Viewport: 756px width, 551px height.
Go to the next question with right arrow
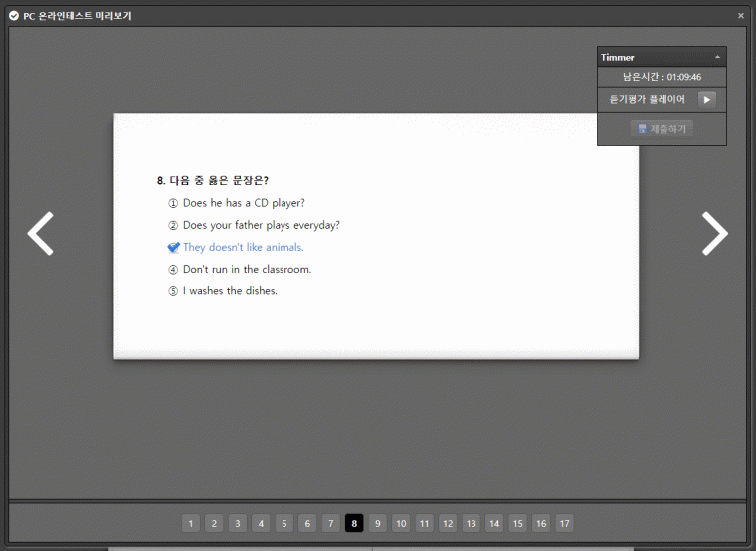pos(714,234)
